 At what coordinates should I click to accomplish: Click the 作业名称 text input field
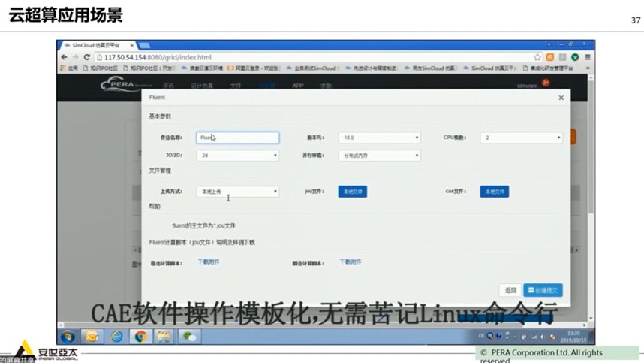(x=237, y=138)
